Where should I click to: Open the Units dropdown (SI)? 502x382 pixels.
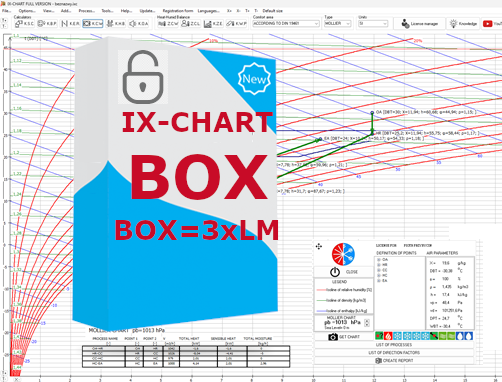point(373,24)
